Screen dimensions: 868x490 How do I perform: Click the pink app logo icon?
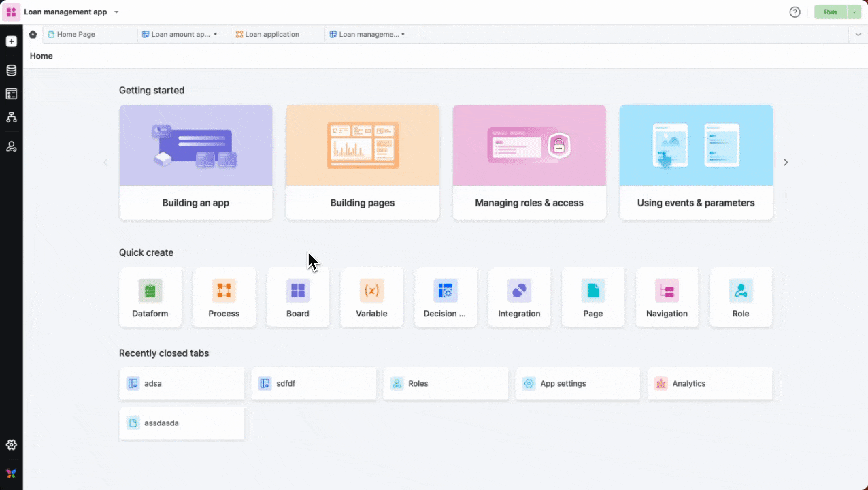point(12,12)
